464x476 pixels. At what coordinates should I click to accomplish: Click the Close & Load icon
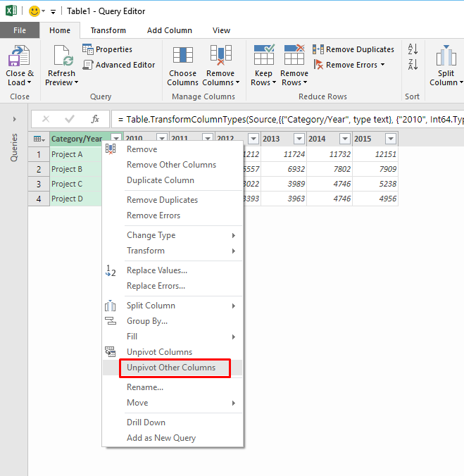point(19,56)
